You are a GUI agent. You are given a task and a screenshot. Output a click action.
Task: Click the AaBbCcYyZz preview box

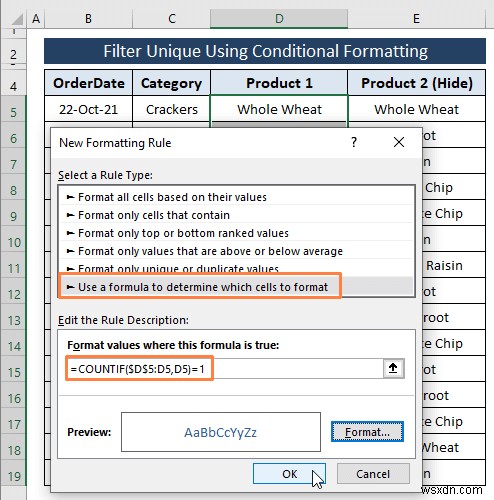tap(221, 432)
